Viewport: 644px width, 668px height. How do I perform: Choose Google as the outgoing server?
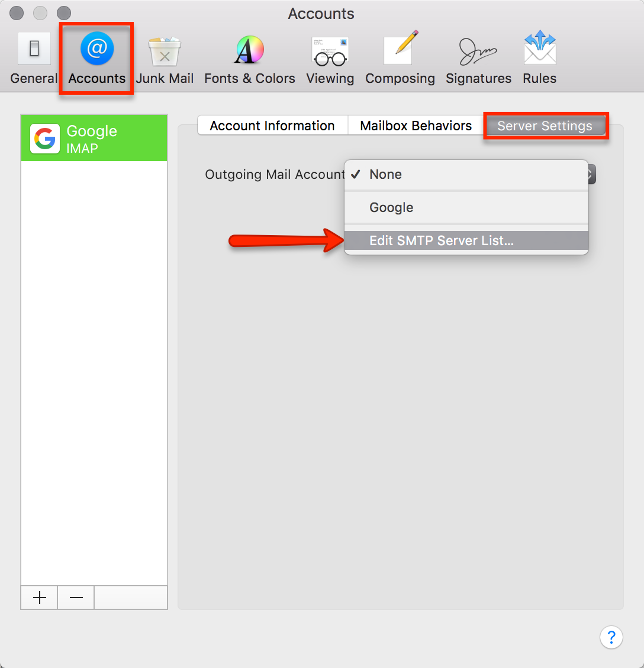click(391, 207)
